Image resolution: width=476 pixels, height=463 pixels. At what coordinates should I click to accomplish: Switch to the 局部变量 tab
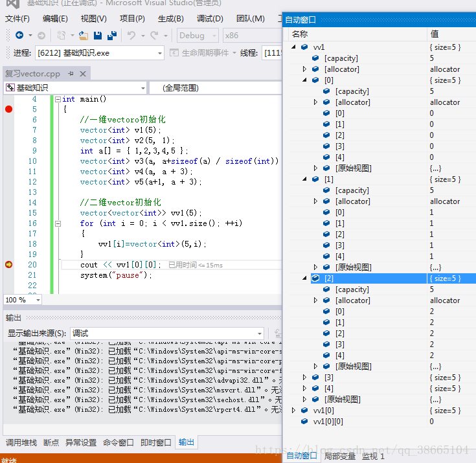point(340,456)
